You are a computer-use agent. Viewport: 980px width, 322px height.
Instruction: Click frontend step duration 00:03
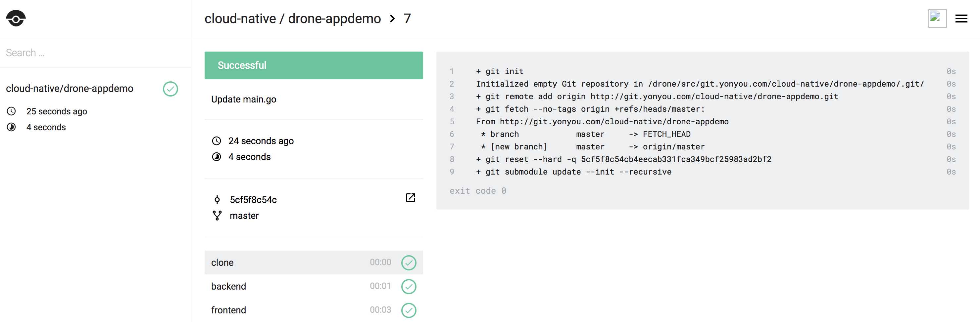pyautogui.click(x=380, y=310)
